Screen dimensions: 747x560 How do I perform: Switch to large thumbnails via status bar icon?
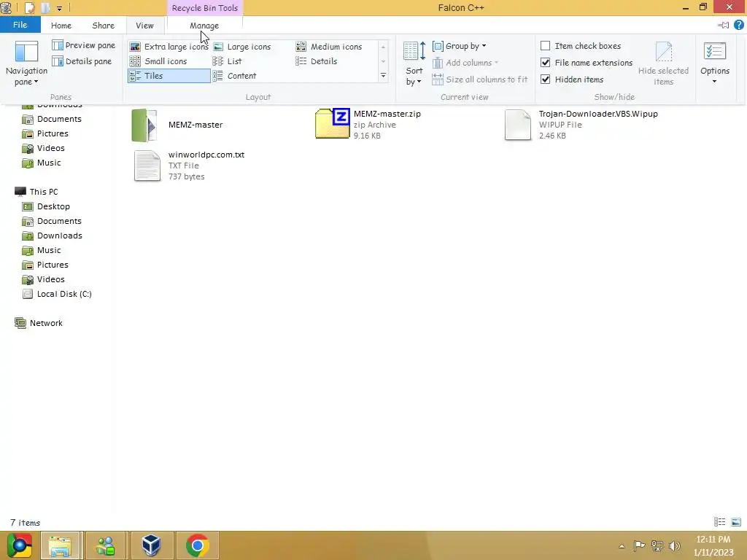click(736, 522)
